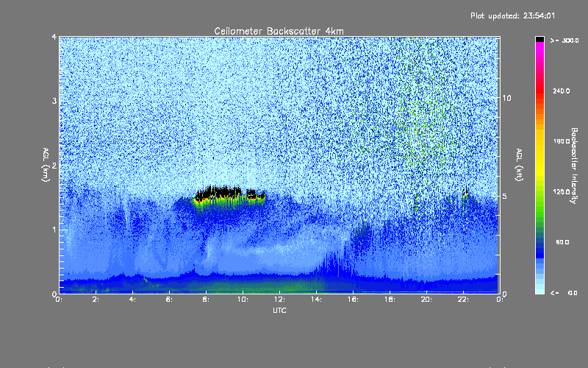This screenshot has width=588, height=368.
Task: Click the "10" tick on the kft axis
Action: (x=506, y=98)
